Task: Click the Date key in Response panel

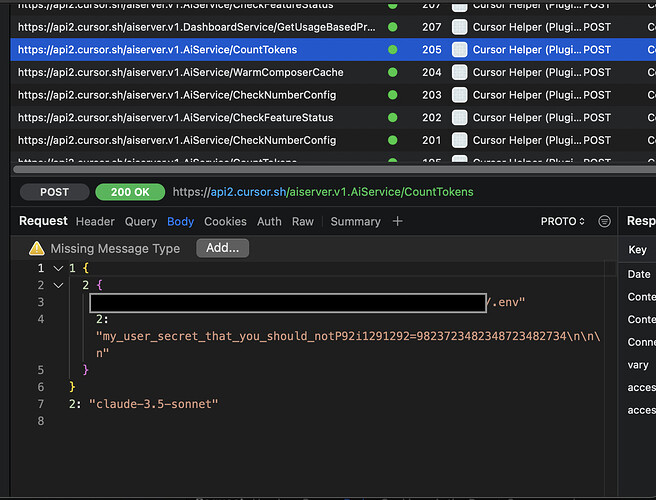Action: pos(639,274)
